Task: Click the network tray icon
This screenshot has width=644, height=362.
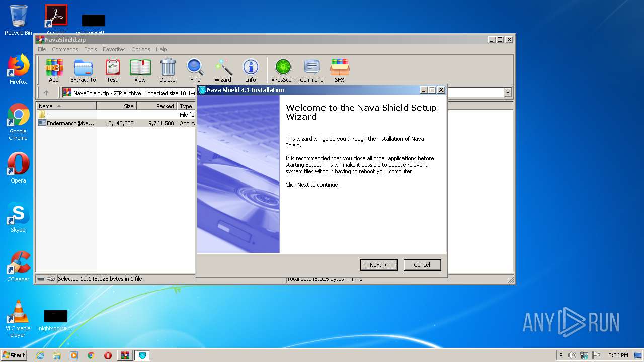Action: click(584, 355)
